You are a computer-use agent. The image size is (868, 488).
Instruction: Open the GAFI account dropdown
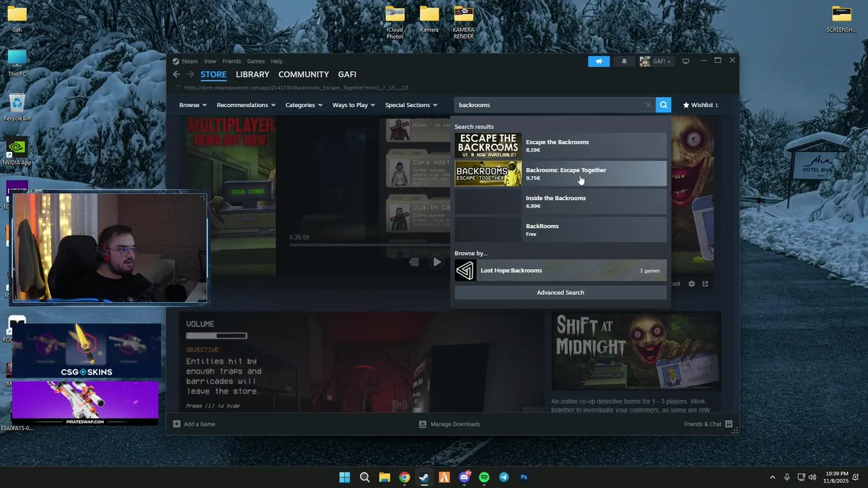(x=656, y=61)
